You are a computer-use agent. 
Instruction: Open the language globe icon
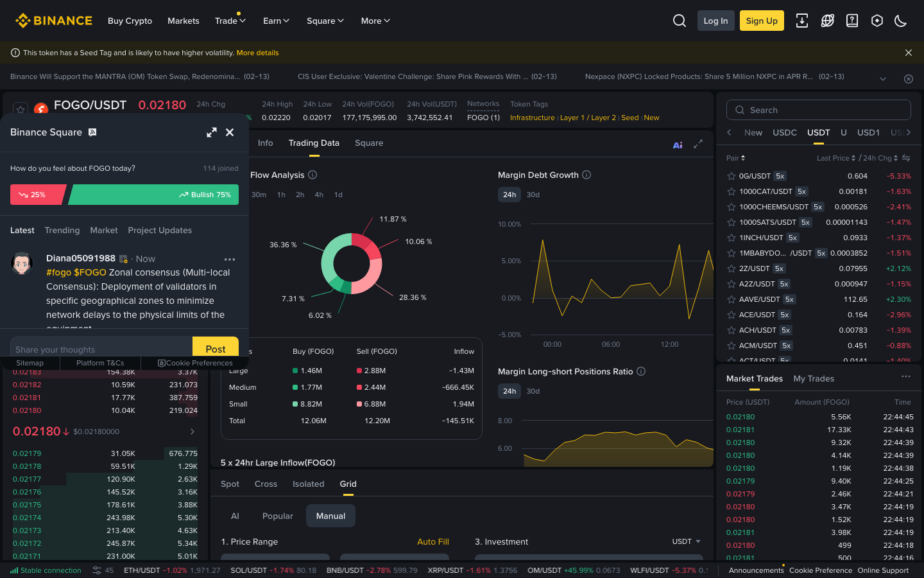pos(828,21)
